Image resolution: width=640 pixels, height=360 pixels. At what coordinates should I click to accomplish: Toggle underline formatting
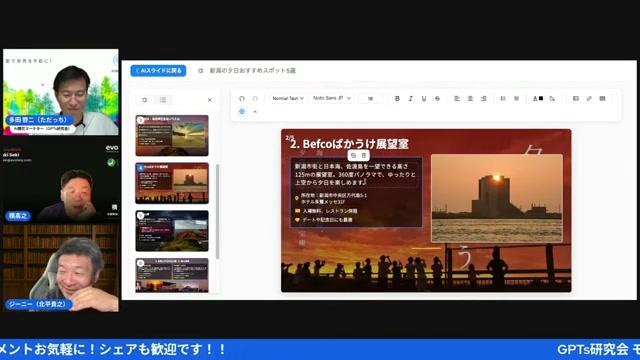[424, 98]
